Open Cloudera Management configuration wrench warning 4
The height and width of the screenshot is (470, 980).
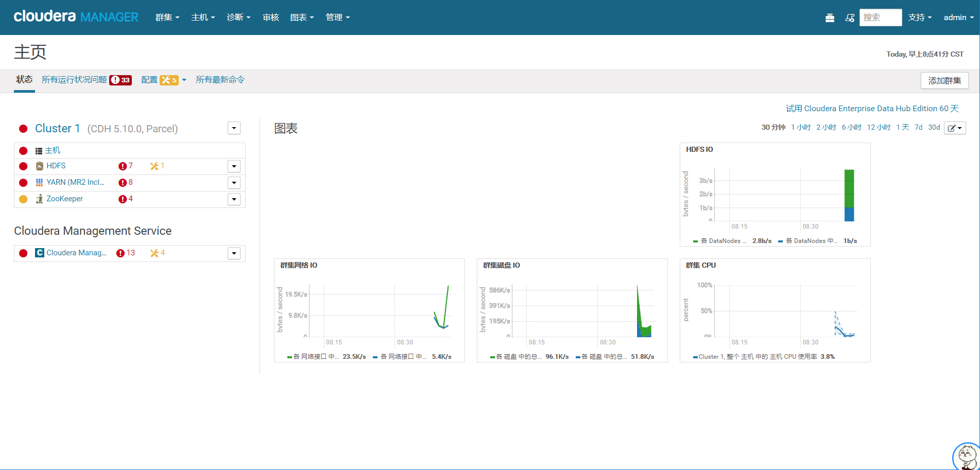point(157,253)
